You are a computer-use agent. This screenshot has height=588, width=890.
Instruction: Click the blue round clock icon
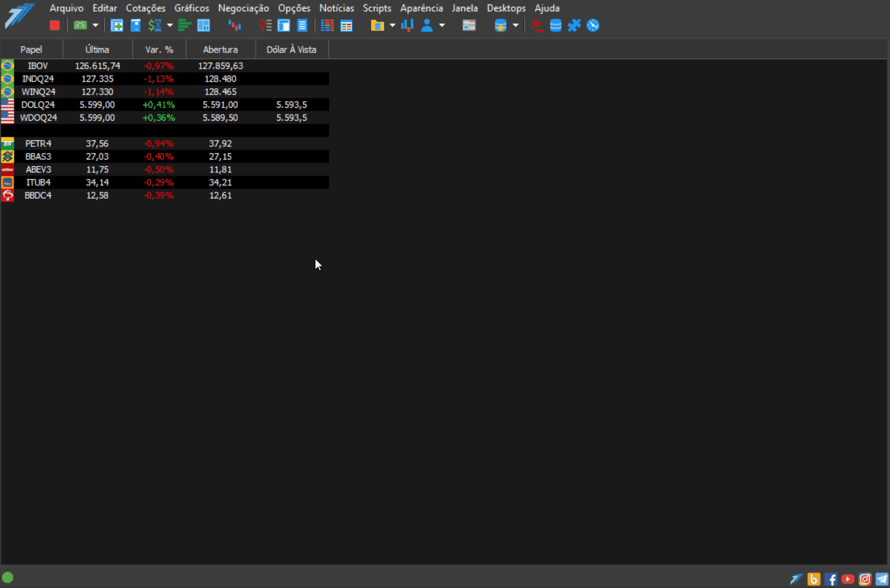point(593,25)
